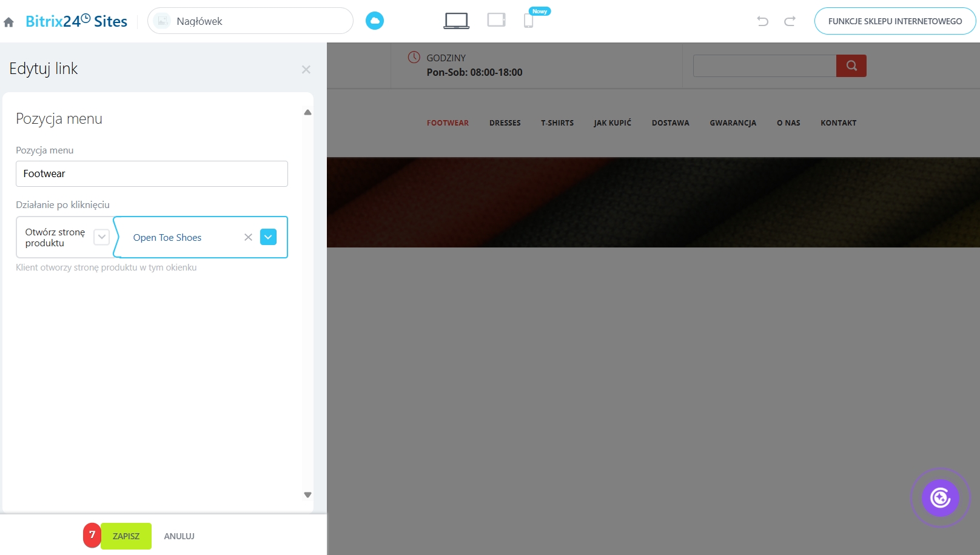Open the T-Shirts menu item
The width and height of the screenshot is (980, 555).
pyautogui.click(x=557, y=123)
